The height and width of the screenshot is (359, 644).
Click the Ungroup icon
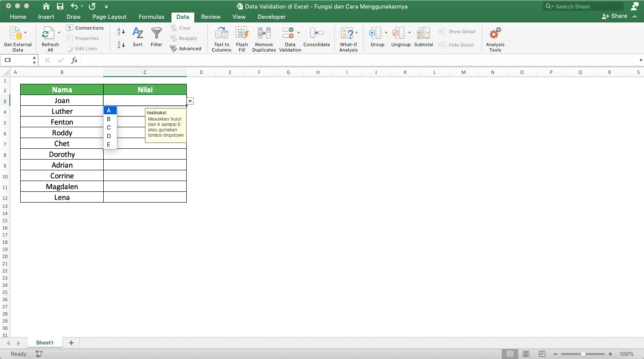tap(399, 33)
